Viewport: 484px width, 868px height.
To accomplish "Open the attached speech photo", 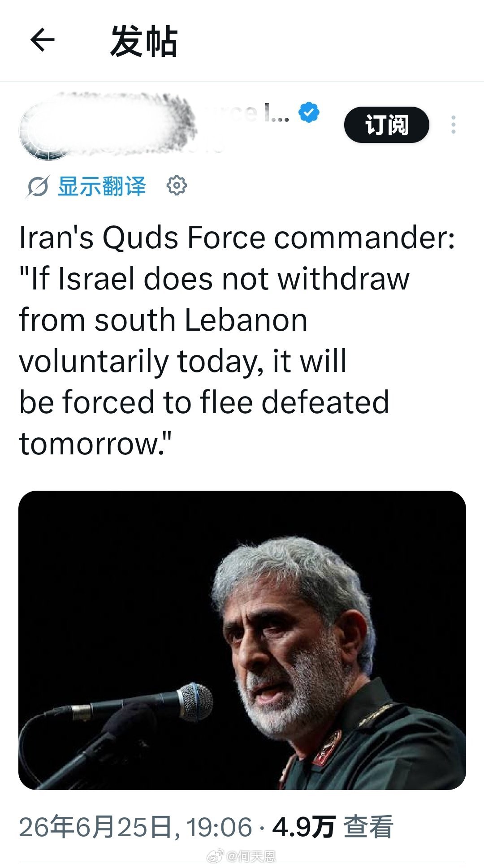I will [x=242, y=640].
